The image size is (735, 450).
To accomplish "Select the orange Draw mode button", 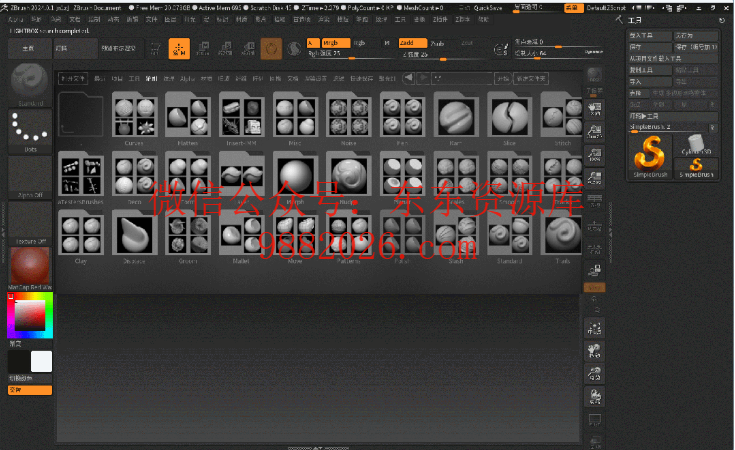I will (179, 48).
